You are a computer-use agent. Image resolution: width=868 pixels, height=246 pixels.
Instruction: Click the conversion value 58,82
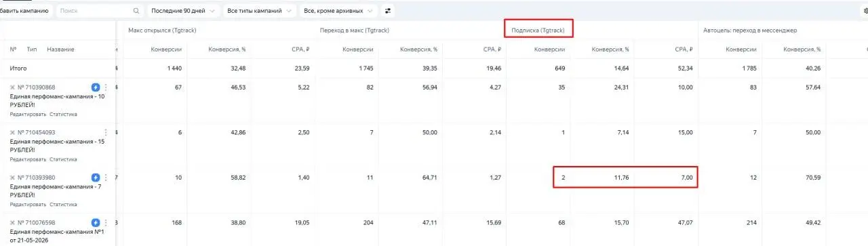[x=237, y=178]
